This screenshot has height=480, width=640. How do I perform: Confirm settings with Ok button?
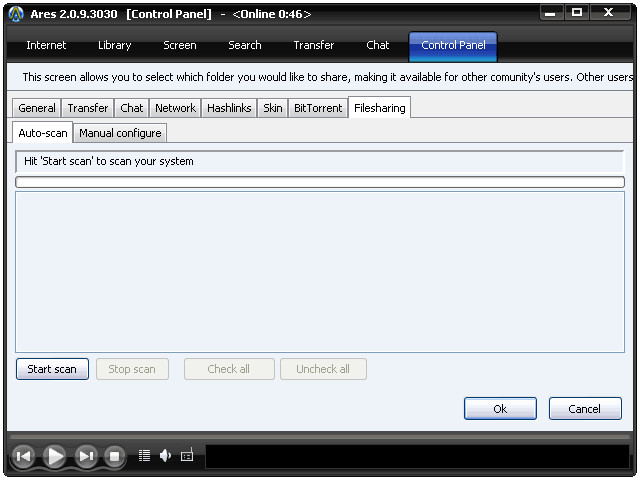[x=500, y=409]
